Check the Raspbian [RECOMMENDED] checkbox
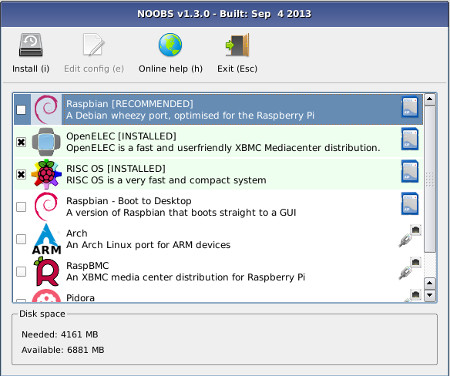Viewport: 450px width, 376px height. click(x=21, y=110)
